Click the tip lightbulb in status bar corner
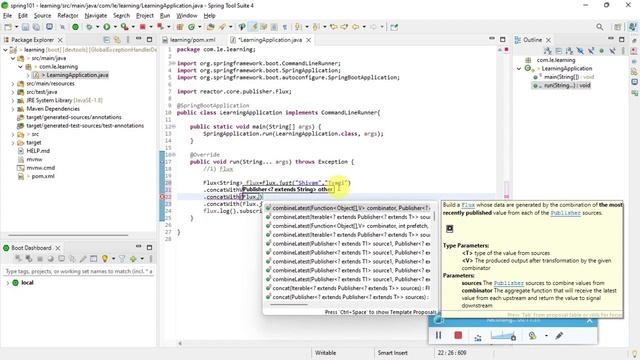Viewport: 640px width, 360px height. (x=634, y=353)
